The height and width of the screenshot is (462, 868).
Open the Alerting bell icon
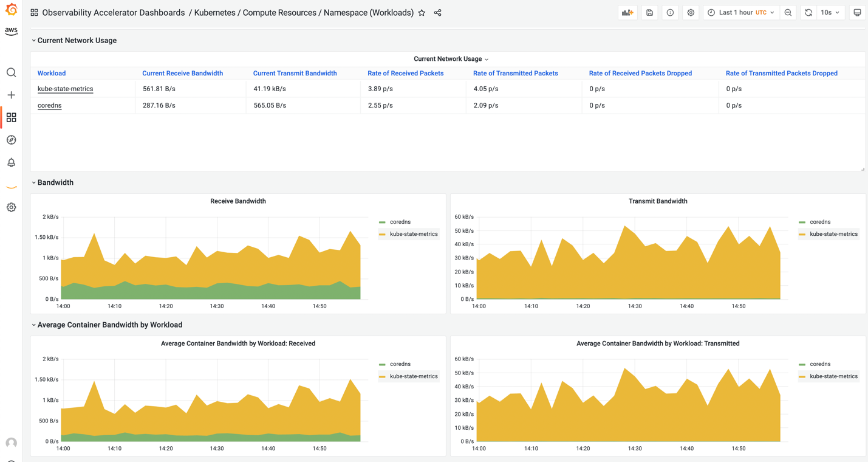click(11, 162)
